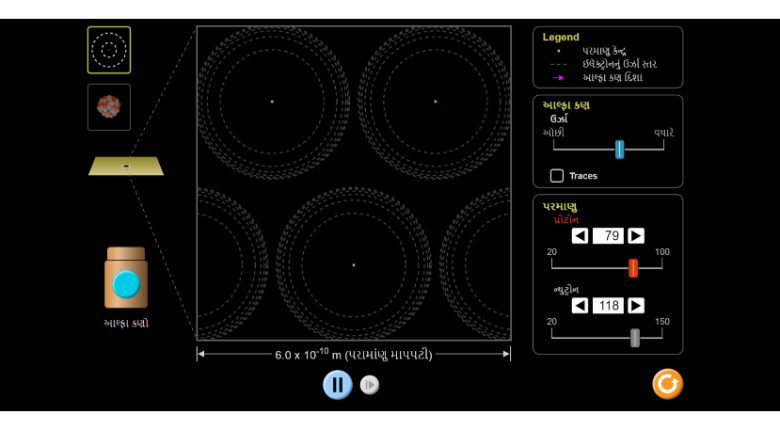Set neutron slider to the 20 end of track
Screen dimensions: 780x430
(x=552, y=338)
